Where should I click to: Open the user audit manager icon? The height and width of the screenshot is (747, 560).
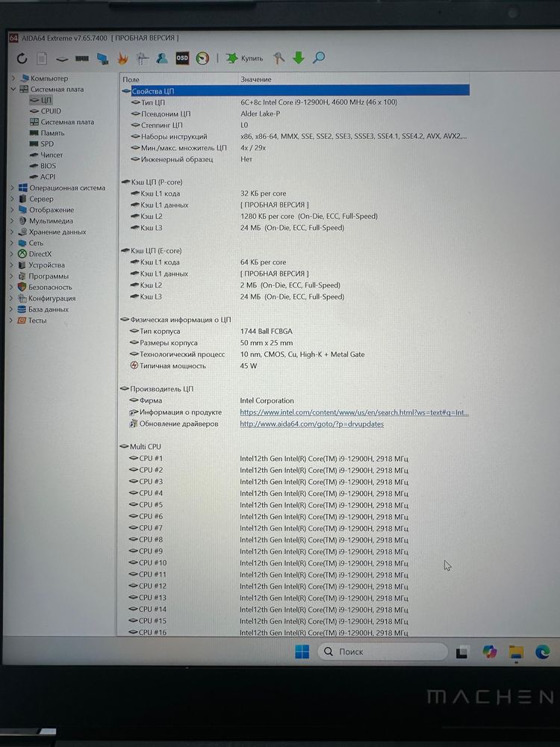162,58
